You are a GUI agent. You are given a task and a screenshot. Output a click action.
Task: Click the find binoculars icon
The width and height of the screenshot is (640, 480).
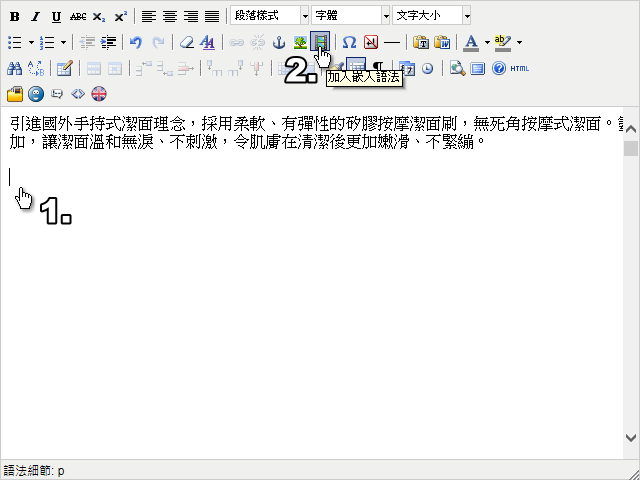pos(14,68)
